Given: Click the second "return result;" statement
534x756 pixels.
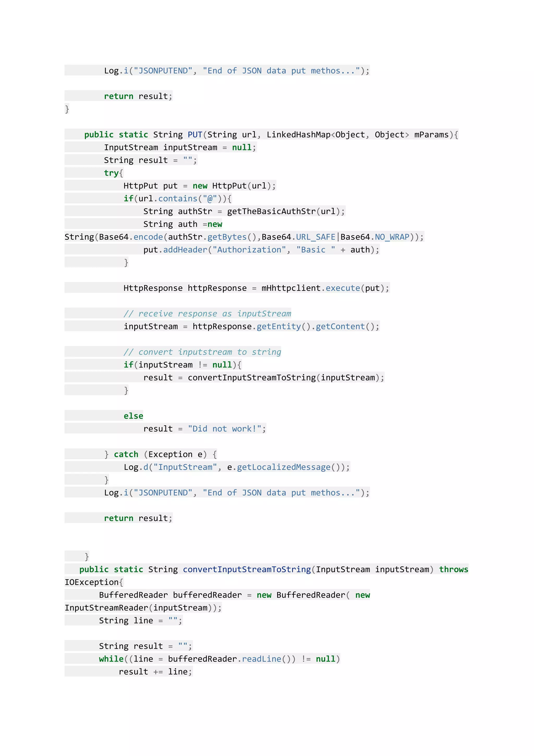Looking at the screenshot, I should pos(138,518).
